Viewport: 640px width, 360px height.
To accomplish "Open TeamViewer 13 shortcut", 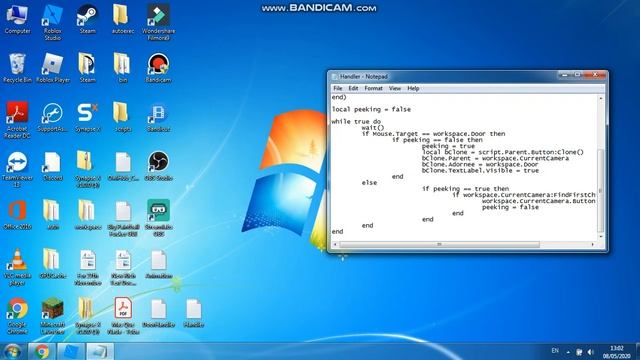I will point(17,169).
